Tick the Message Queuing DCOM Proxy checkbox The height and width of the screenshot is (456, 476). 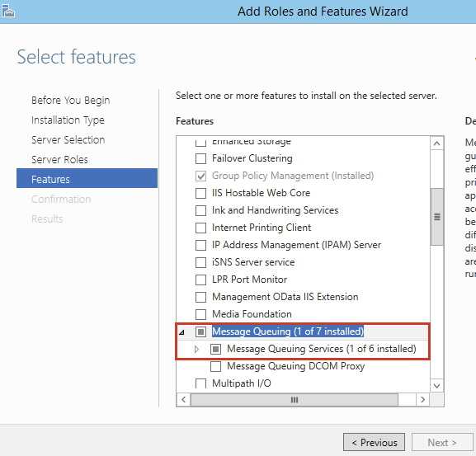coord(215,366)
